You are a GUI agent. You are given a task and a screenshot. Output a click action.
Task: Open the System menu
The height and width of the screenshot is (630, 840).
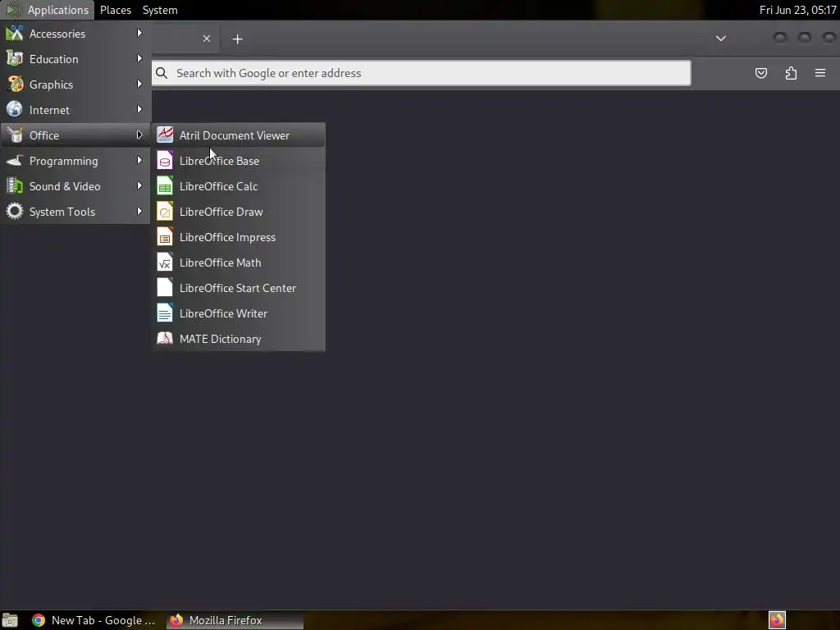[160, 10]
